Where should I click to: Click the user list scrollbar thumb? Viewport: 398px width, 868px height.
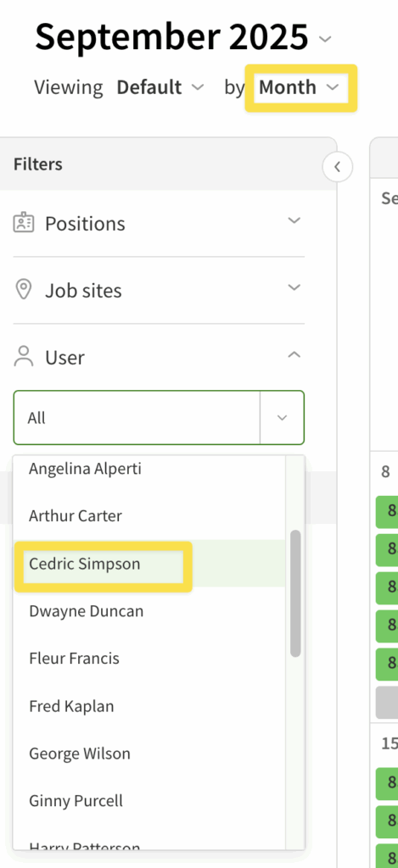(x=295, y=593)
